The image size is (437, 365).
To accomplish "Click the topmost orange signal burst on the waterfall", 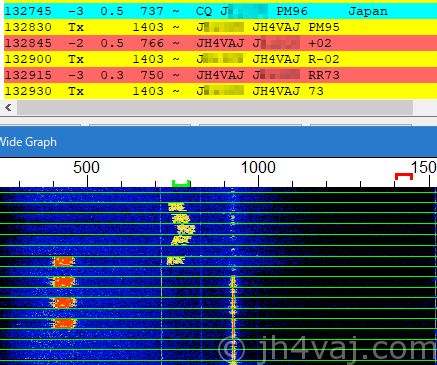I will tap(63, 261).
